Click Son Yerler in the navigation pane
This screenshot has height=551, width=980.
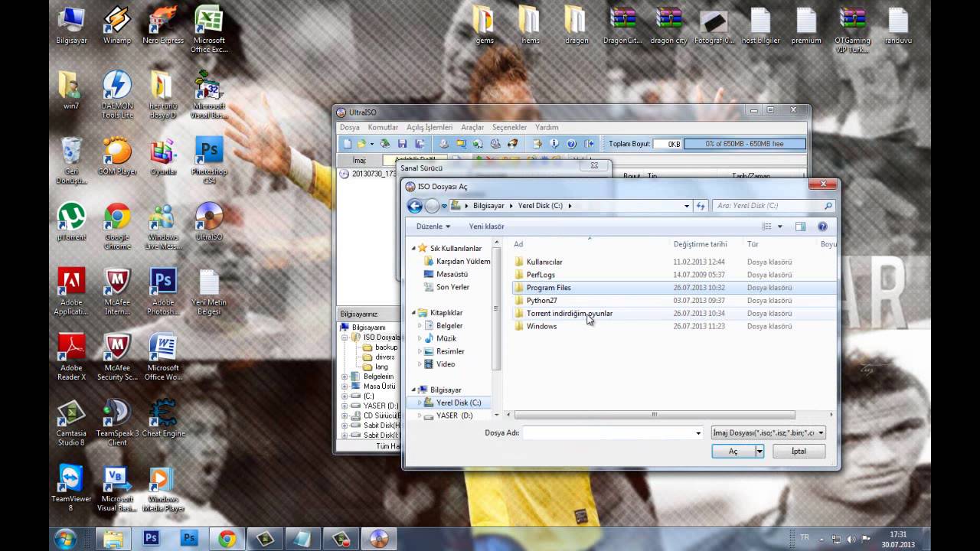[452, 287]
